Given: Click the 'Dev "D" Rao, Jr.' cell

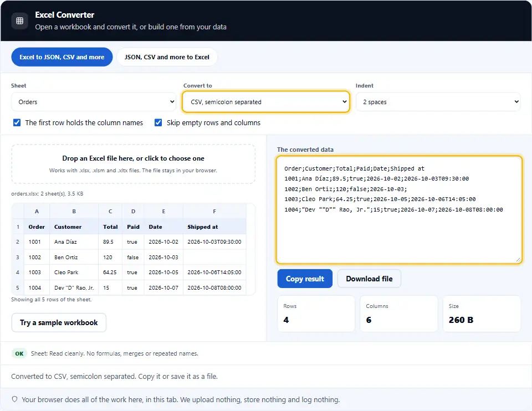Looking at the screenshot, I should (74, 287).
